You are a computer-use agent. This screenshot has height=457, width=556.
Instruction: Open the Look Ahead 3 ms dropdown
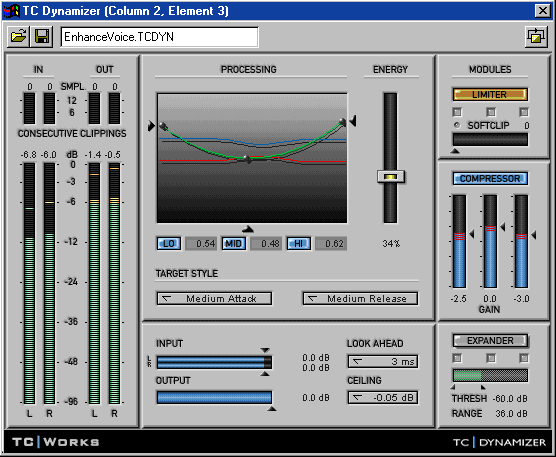pos(383,362)
